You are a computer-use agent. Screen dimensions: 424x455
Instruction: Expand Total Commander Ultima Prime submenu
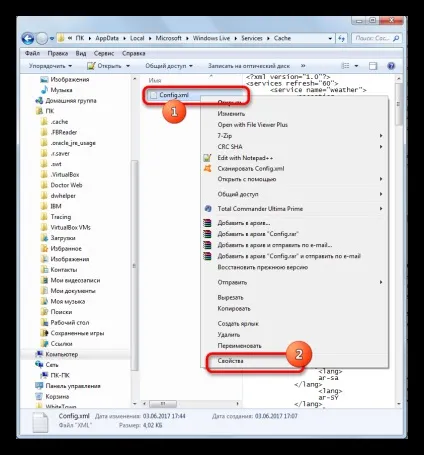pos(293,209)
